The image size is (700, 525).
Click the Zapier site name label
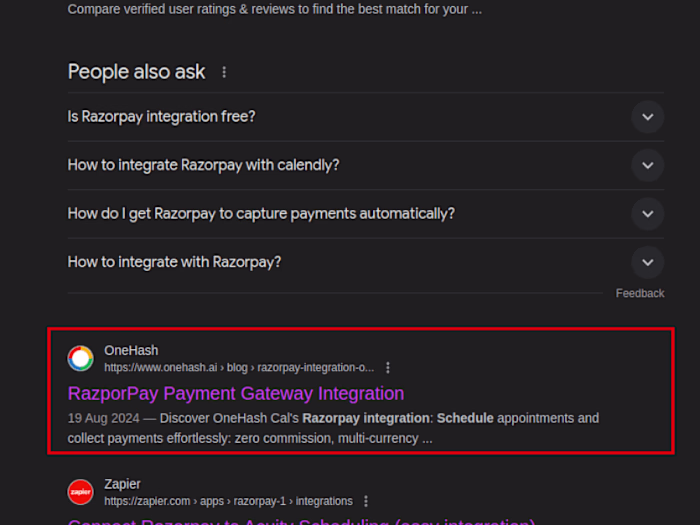click(122, 484)
